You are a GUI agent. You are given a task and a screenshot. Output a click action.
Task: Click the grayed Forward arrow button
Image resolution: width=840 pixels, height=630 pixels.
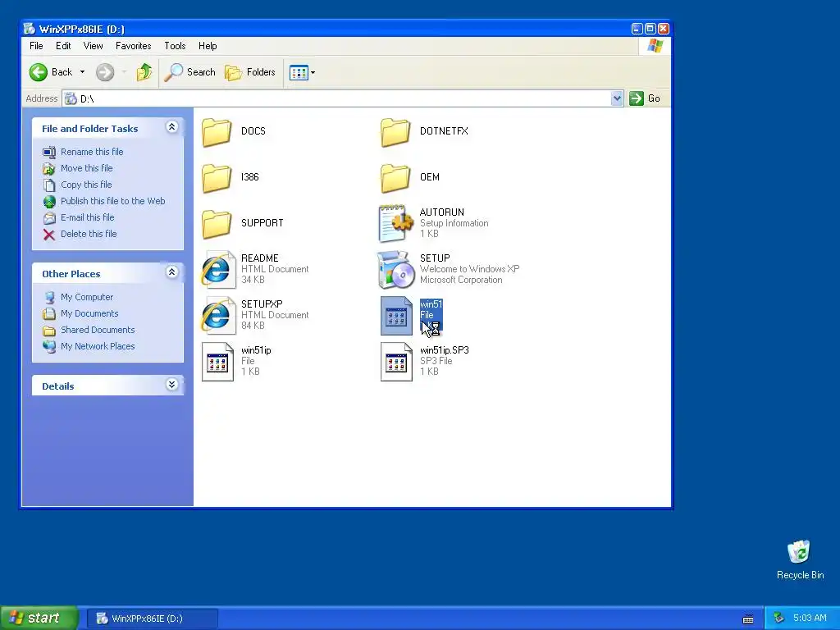105,72
